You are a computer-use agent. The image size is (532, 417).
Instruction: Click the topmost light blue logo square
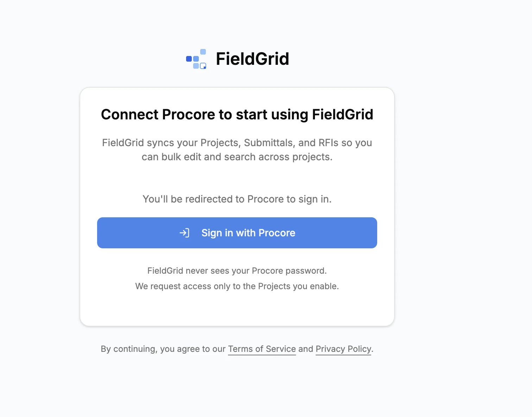point(203,52)
